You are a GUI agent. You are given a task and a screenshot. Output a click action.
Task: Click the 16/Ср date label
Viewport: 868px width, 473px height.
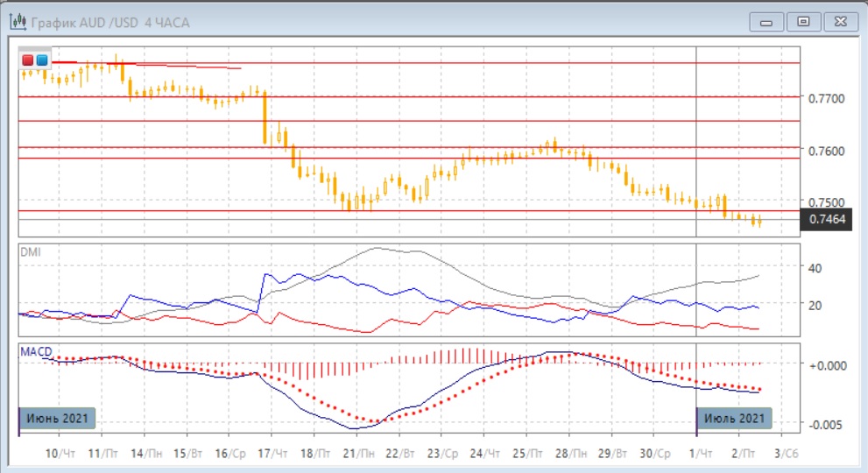(230, 454)
